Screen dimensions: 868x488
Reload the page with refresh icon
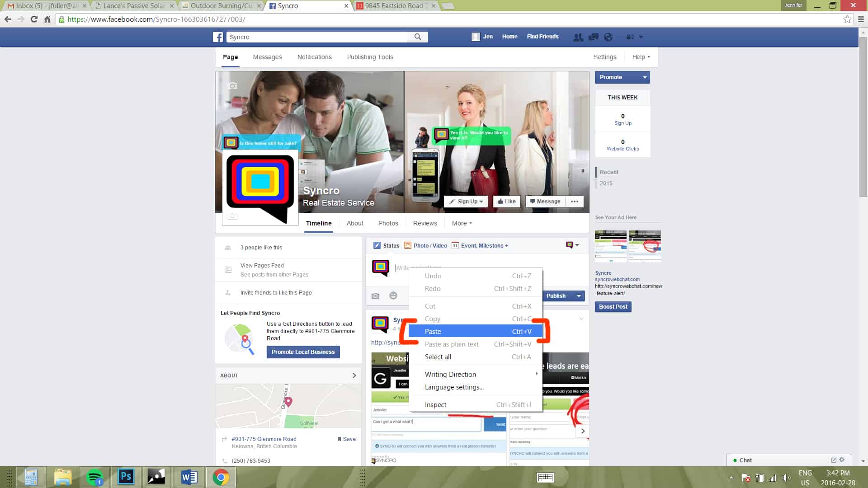[x=34, y=19]
